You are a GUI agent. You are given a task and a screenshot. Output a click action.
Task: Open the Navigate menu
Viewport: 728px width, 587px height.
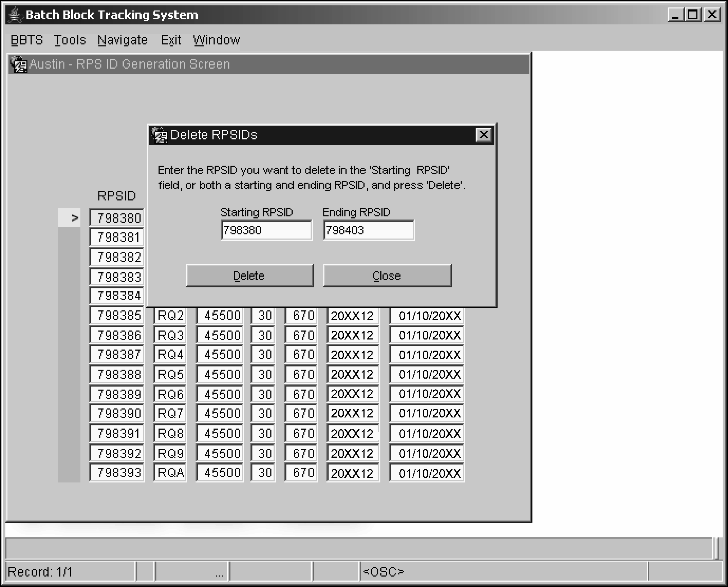pyautogui.click(x=122, y=40)
